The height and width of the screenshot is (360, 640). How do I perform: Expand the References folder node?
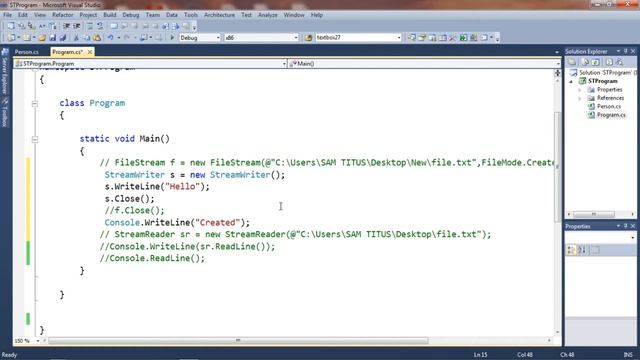[x=580, y=98]
